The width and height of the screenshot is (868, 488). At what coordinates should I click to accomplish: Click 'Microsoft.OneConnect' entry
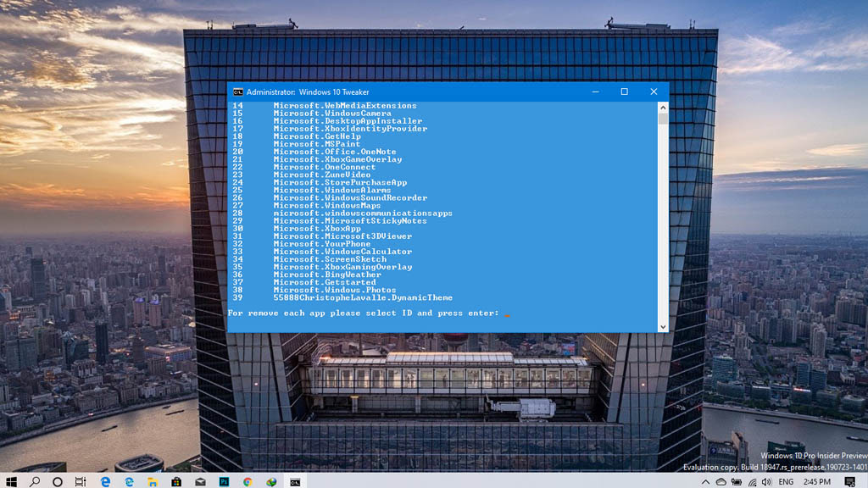click(325, 167)
